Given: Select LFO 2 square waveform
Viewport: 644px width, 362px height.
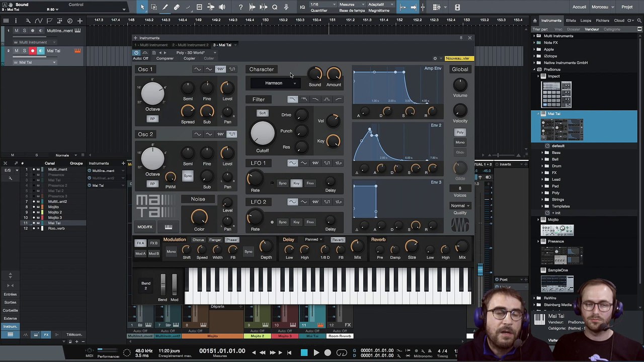Looking at the screenshot, I should pyautogui.click(x=327, y=202).
